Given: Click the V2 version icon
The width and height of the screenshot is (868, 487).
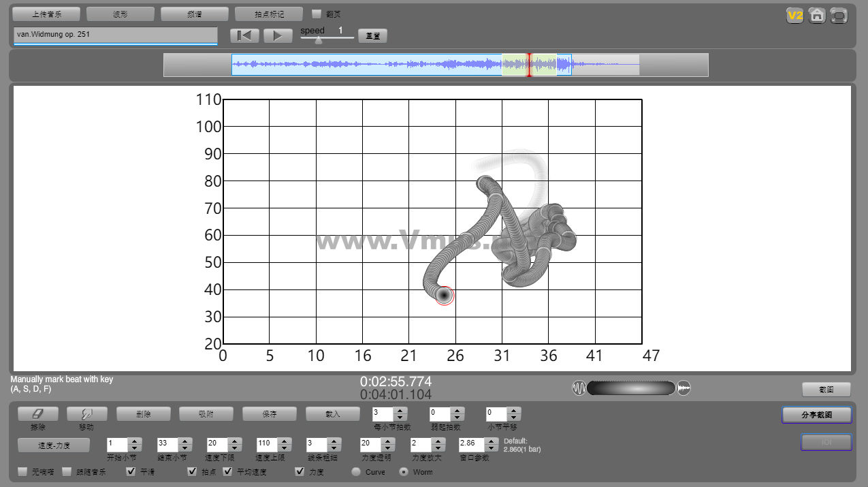Looking at the screenshot, I should [794, 16].
